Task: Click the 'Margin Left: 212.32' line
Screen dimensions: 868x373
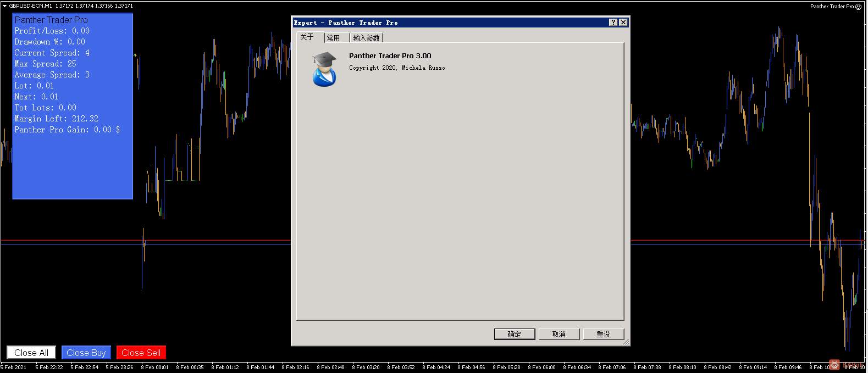Action: pyautogui.click(x=56, y=119)
